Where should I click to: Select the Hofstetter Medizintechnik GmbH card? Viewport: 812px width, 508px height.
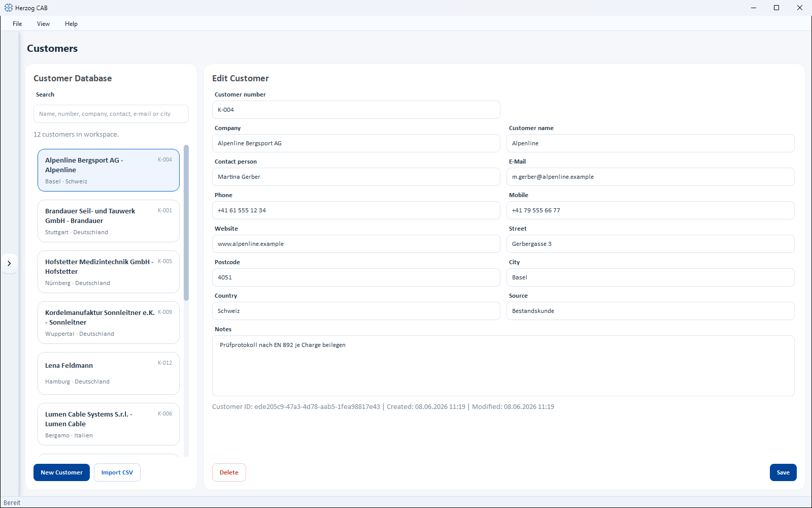point(109,272)
